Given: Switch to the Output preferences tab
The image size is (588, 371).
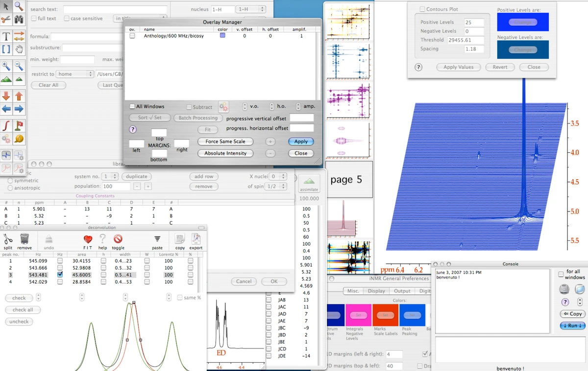Looking at the screenshot, I should click(x=402, y=291).
